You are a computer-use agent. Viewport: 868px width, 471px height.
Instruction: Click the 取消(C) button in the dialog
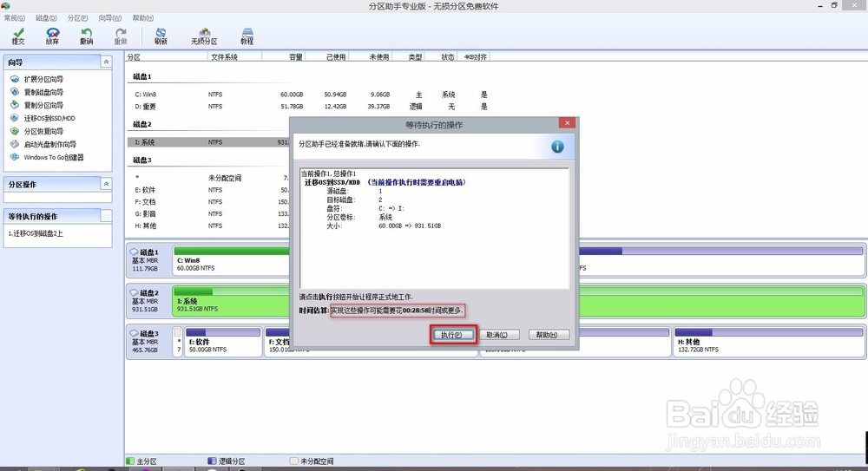[499, 335]
